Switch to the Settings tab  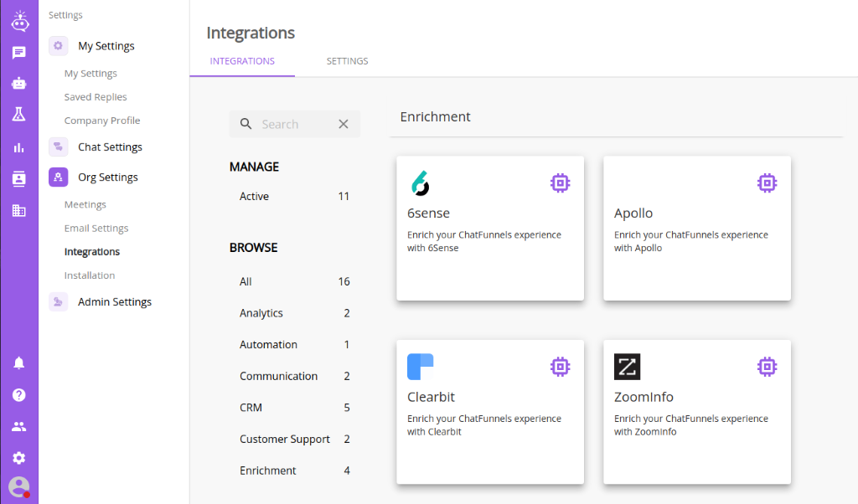(x=348, y=61)
